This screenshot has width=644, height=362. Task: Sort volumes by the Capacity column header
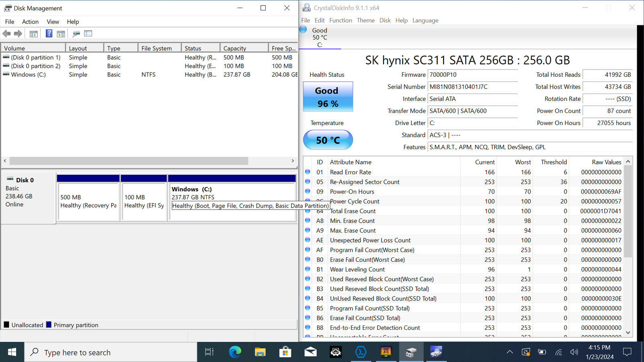tap(244, 48)
